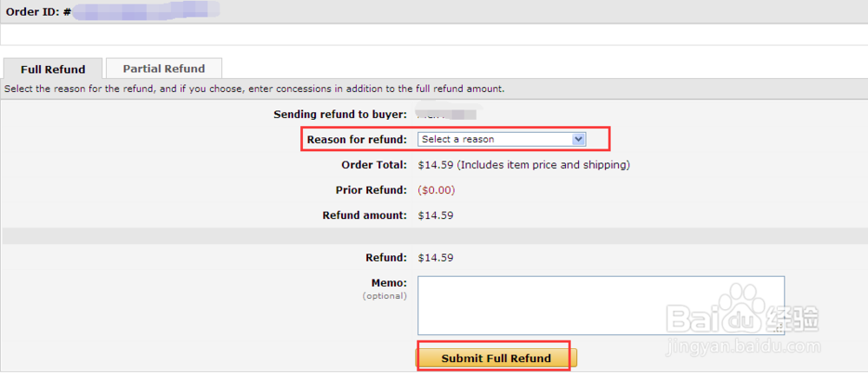The height and width of the screenshot is (376, 868).
Task: Click inside the Memo text box
Action: click(601, 305)
